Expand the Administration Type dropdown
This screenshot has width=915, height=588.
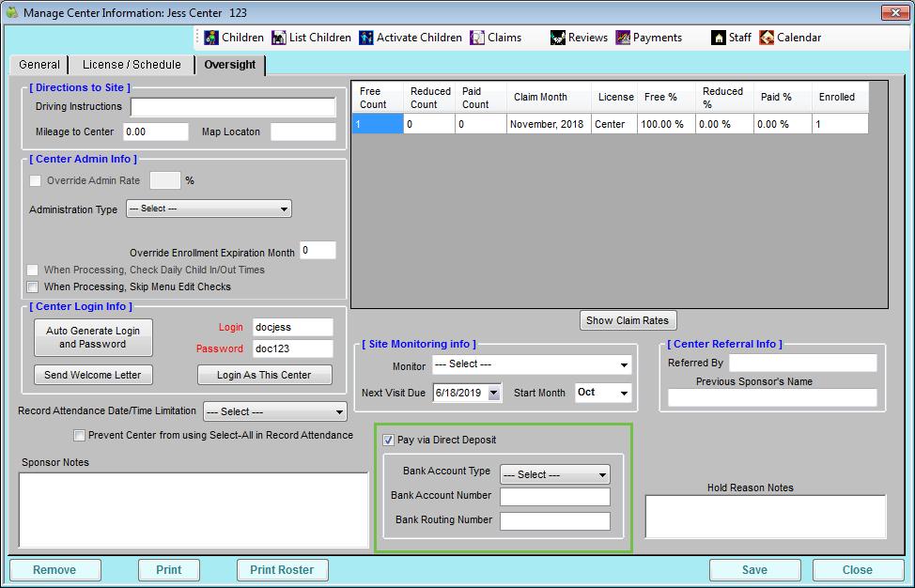209,209
